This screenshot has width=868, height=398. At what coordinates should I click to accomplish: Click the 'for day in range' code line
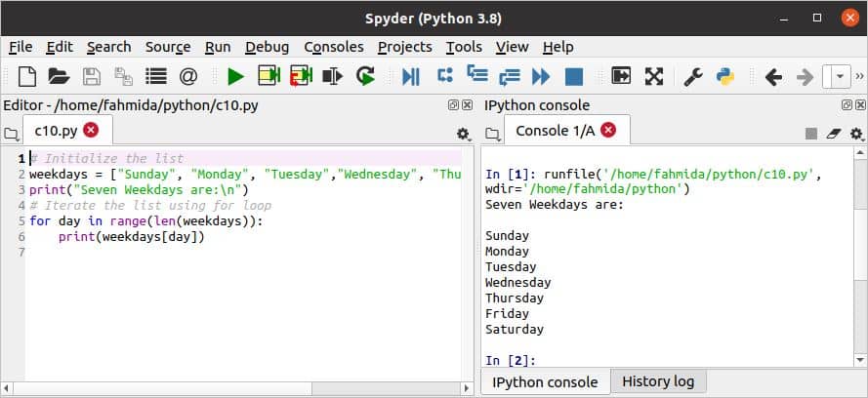tap(146, 221)
